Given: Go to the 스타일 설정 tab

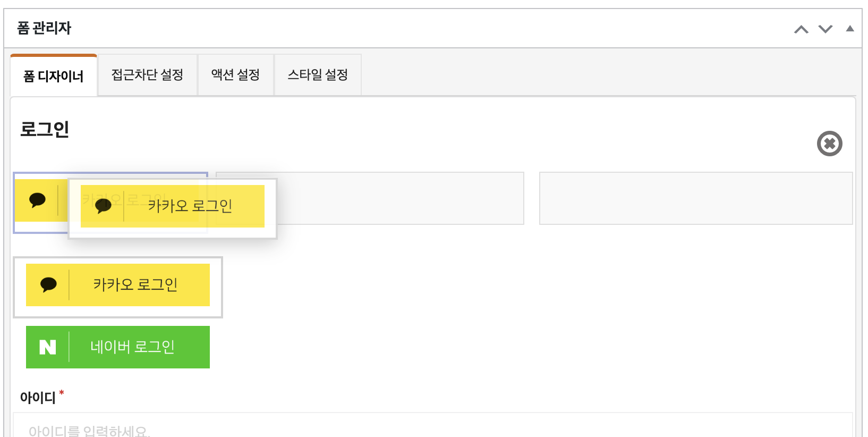Looking at the screenshot, I should [x=318, y=74].
